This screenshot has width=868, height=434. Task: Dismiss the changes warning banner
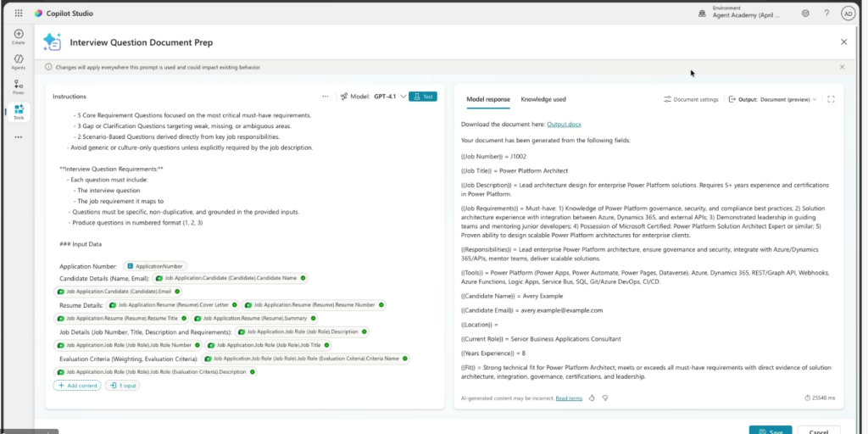[842, 67]
